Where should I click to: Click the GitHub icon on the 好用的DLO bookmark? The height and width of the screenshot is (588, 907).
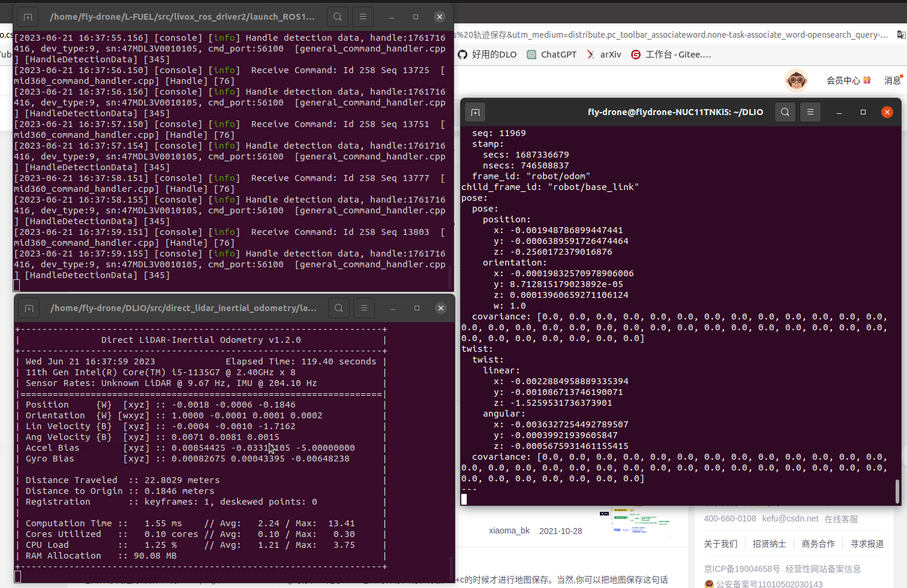coord(462,54)
